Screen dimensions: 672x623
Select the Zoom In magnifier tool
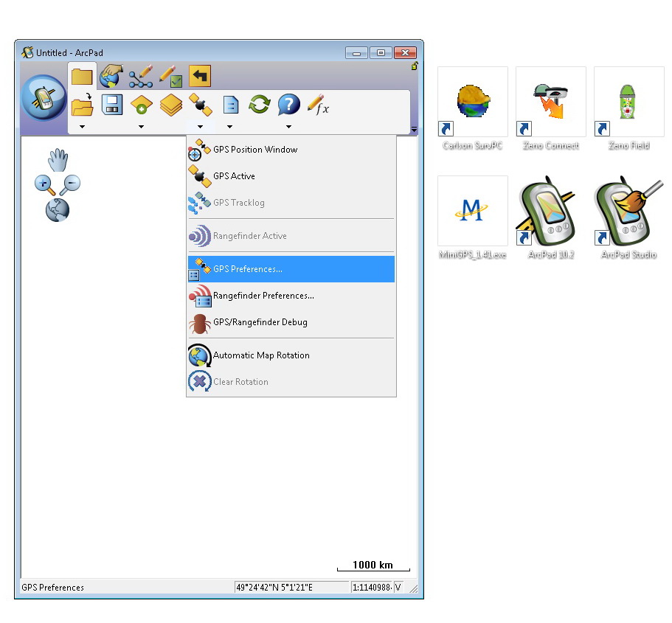[x=44, y=185]
